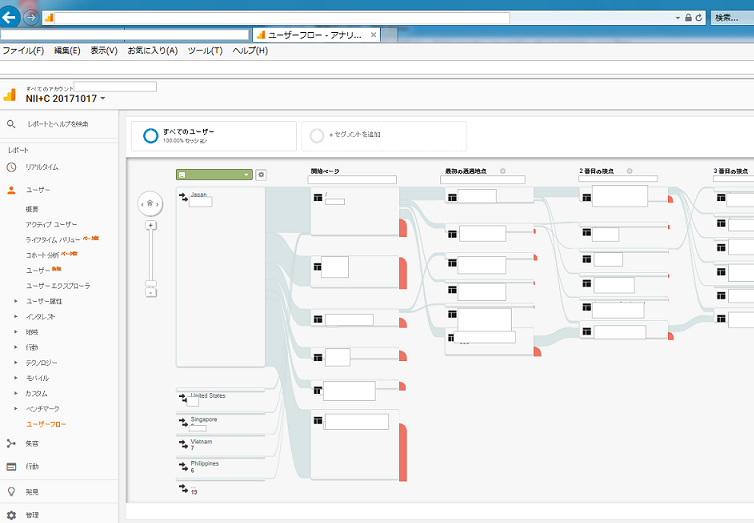Open the 概要 report link

click(32, 209)
